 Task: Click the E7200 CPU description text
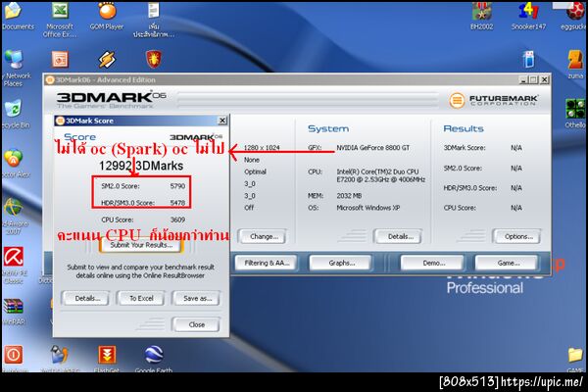381,175
